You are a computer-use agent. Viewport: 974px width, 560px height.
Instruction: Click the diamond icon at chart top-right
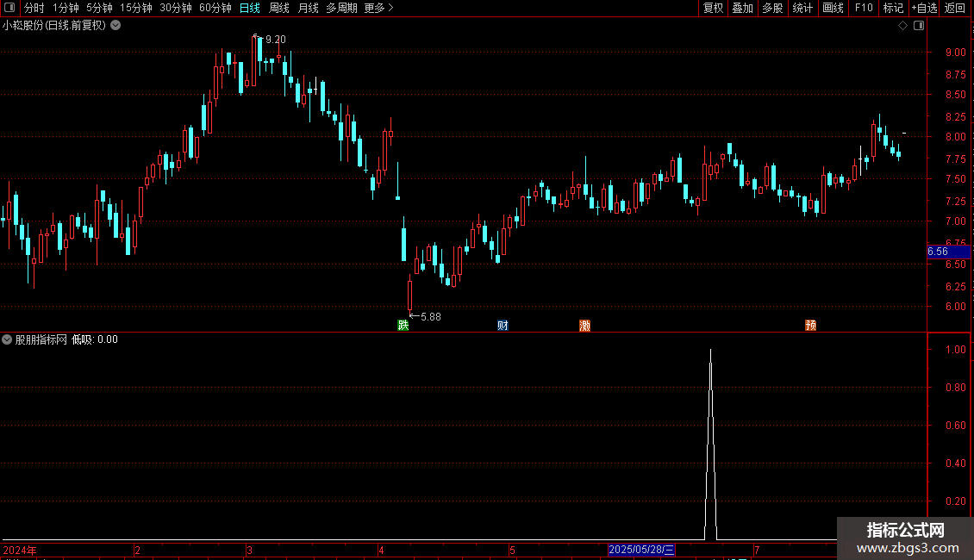point(903,26)
